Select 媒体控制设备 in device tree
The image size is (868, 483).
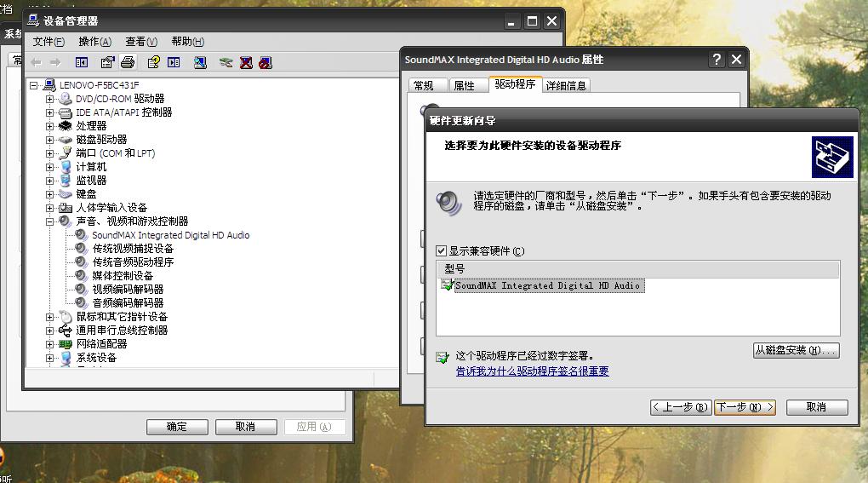click(x=123, y=276)
